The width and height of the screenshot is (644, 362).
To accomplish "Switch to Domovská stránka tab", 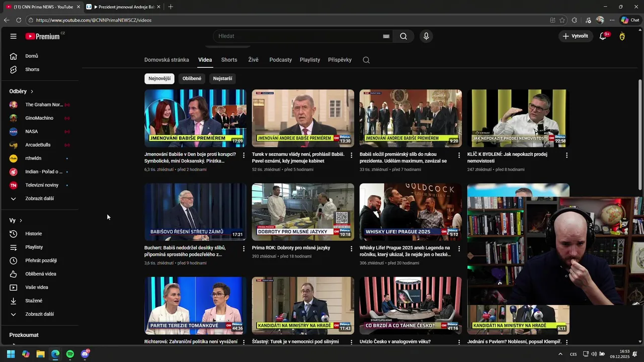I will [167, 60].
